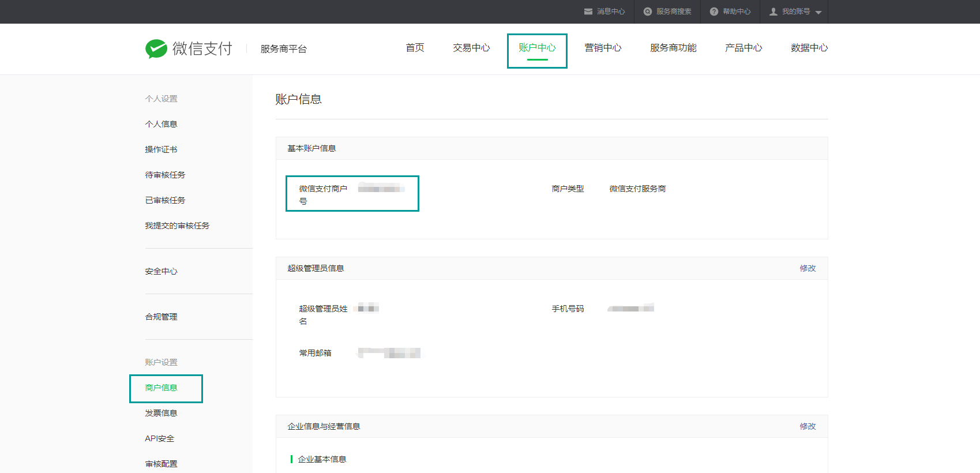The height and width of the screenshot is (473, 980).
Task: Click the user avatar icon for 我的账号
Action: coord(774,12)
